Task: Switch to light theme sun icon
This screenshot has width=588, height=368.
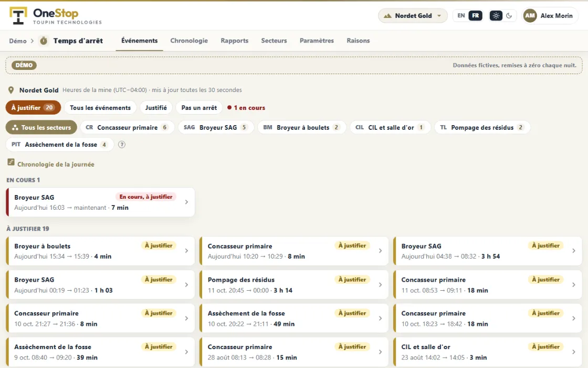Action: [496, 16]
